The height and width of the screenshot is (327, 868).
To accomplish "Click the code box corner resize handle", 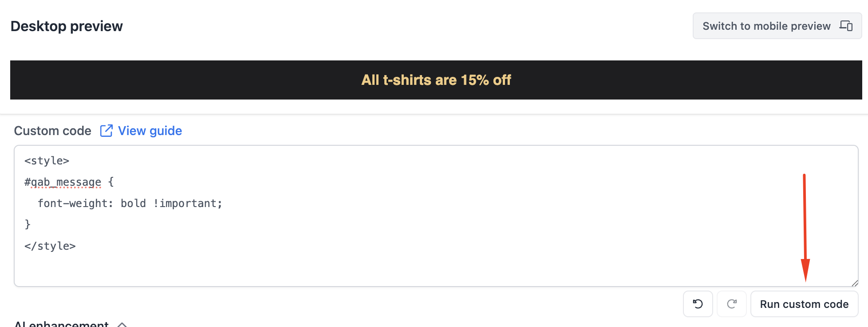I will pos(855,283).
